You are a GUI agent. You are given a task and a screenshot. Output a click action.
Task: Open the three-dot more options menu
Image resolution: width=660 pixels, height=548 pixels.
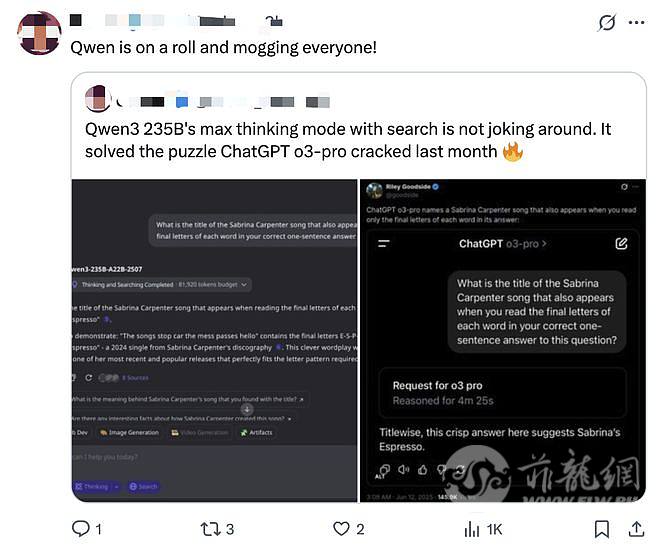coord(636,23)
